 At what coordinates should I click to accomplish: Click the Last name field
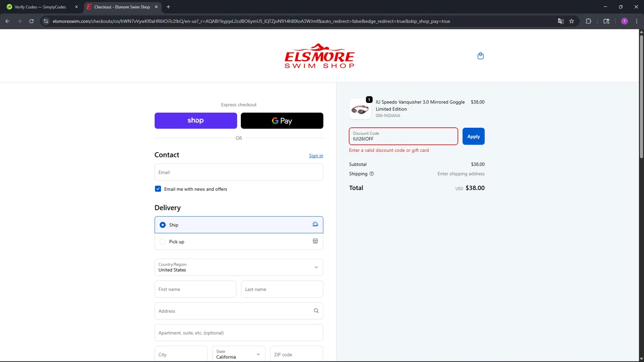point(282,289)
